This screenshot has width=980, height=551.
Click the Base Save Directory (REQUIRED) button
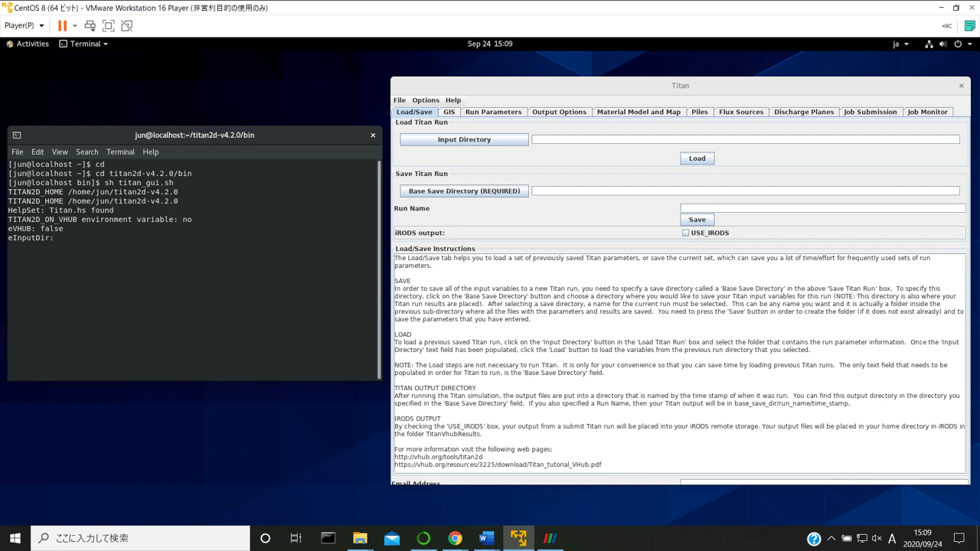pos(464,191)
